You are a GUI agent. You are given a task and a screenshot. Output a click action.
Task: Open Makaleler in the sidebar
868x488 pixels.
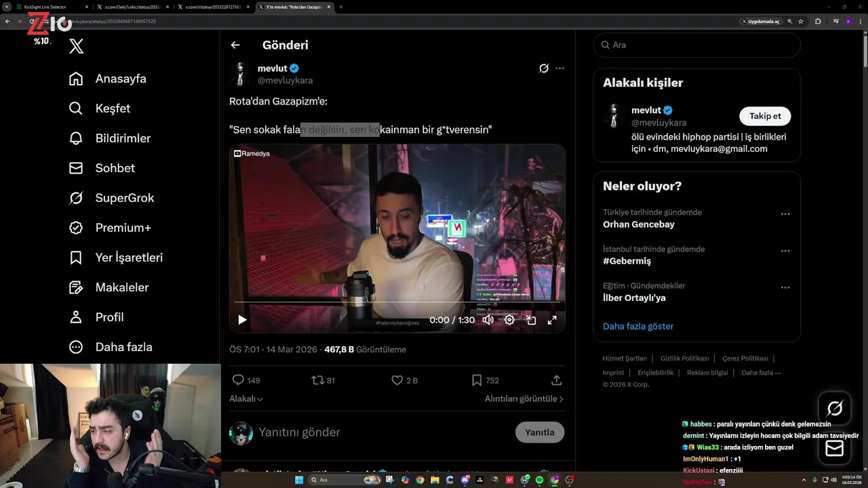109,287
